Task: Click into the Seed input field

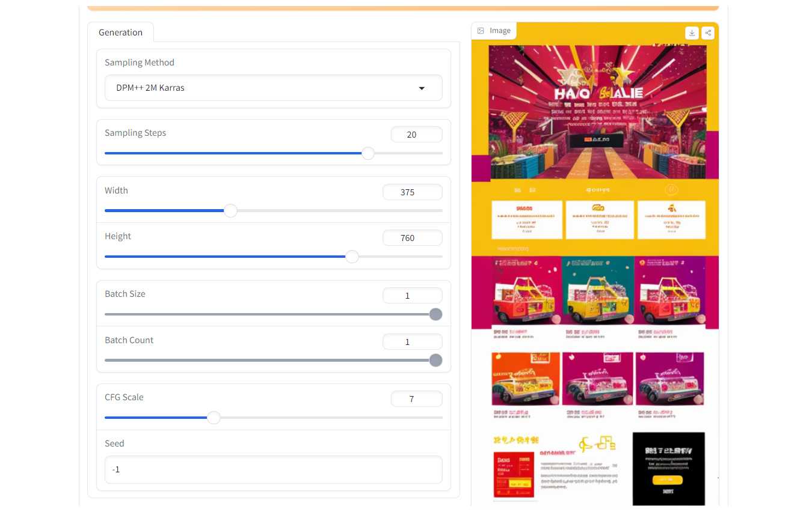Action: click(273, 469)
